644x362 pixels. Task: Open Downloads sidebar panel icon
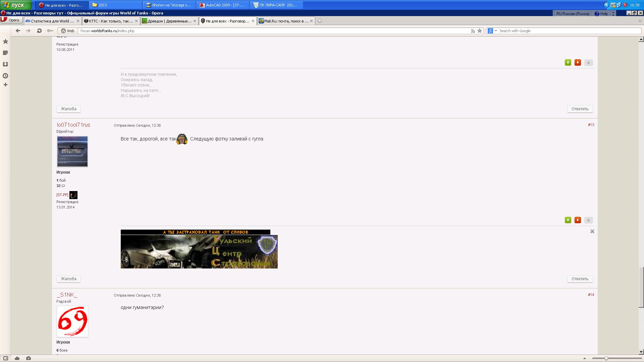(x=5, y=64)
